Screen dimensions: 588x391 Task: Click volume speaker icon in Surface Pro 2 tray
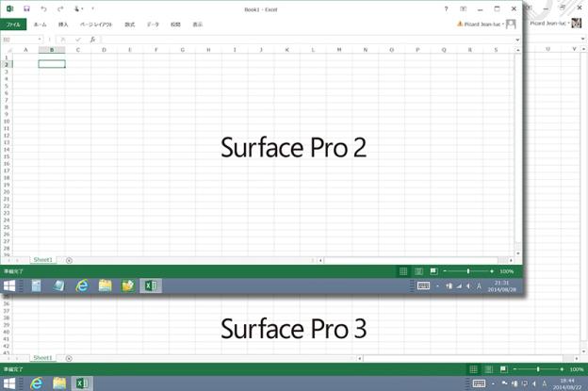[468, 286]
